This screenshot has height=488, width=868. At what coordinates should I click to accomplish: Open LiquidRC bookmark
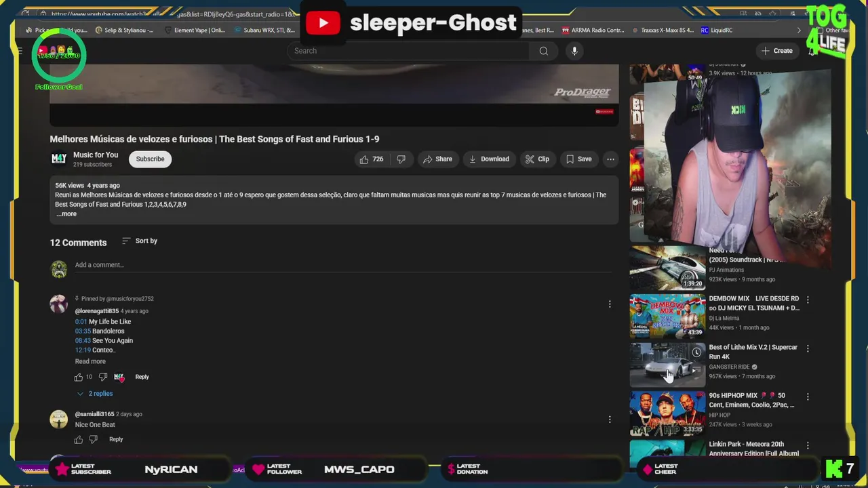point(717,30)
